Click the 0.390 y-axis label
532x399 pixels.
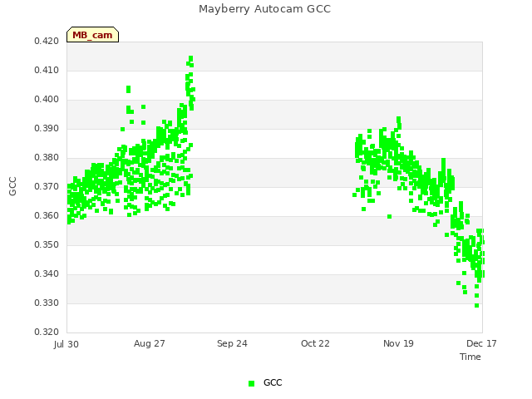tap(47, 129)
